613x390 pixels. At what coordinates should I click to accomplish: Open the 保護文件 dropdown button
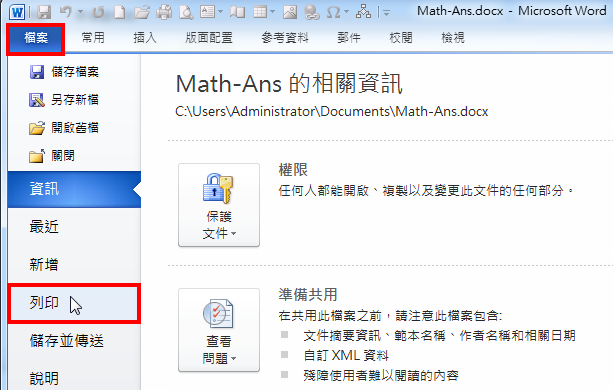[x=219, y=205]
